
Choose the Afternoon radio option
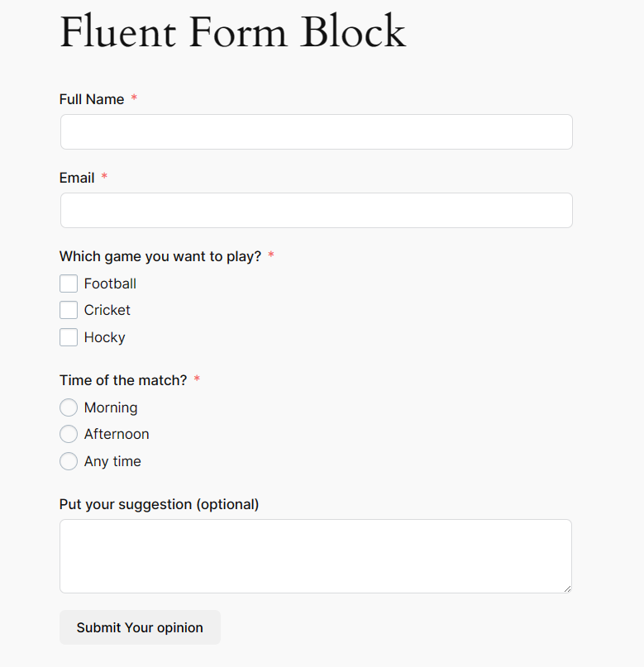pyautogui.click(x=69, y=435)
